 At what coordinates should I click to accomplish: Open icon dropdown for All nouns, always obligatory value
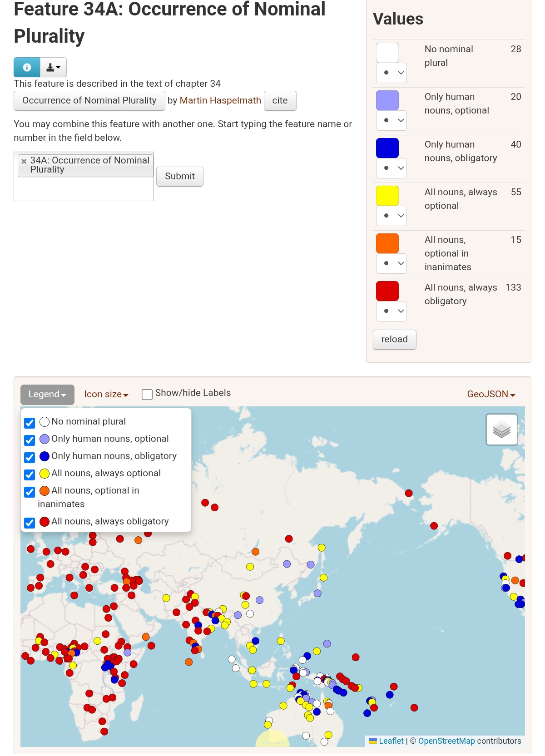coord(391,311)
